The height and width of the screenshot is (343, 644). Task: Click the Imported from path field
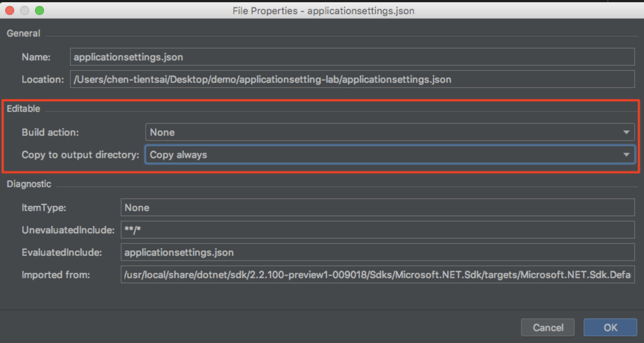tap(377, 275)
